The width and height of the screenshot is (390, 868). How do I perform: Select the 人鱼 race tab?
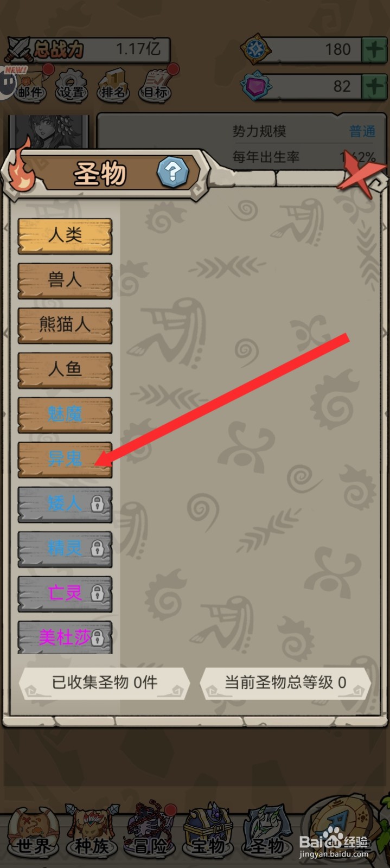65,370
